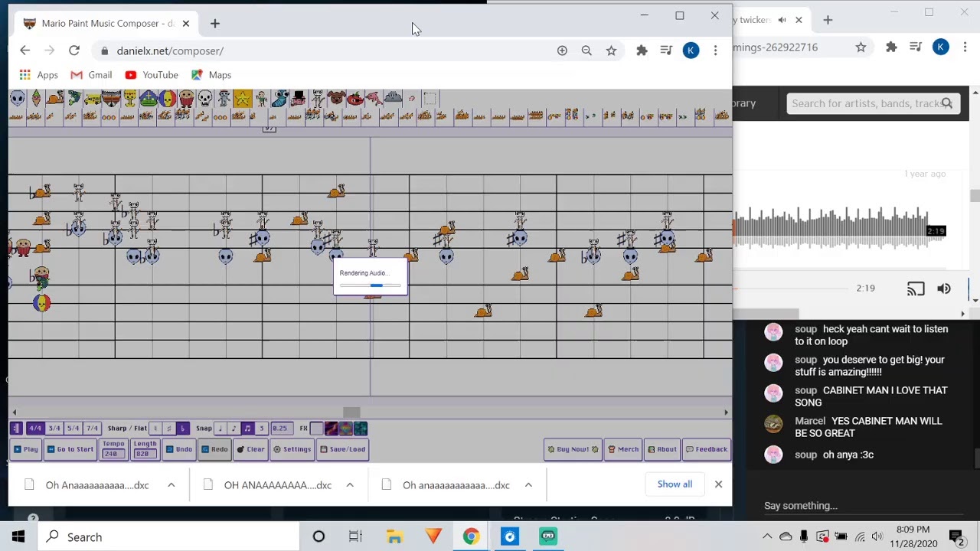980x551 pixels.
Task: Click the Redo button
Action: click(214, 449)
